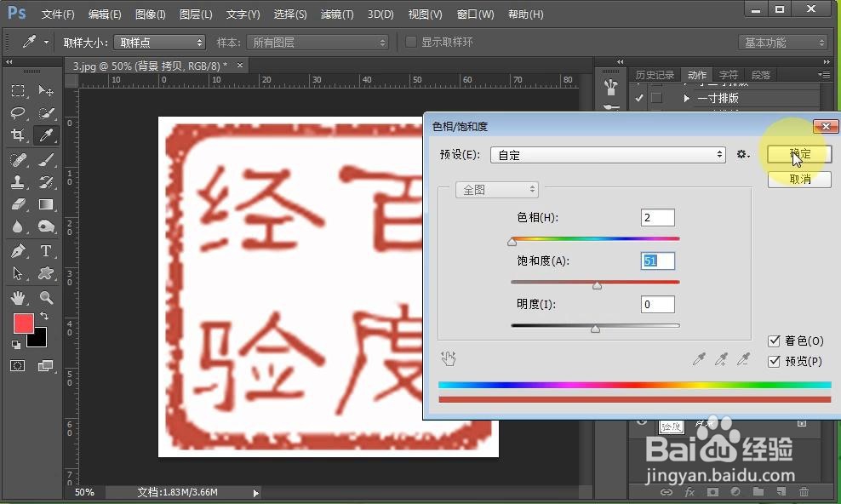Select the Lasso tool
The width and height of the screenshot is (841, 504).
[x=19, y=113]
